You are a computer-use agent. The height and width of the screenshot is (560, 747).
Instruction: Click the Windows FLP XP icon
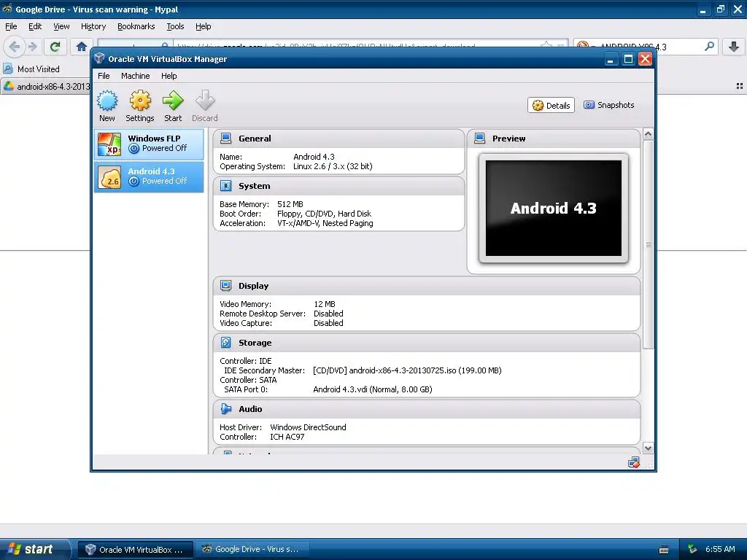(109, 144)
